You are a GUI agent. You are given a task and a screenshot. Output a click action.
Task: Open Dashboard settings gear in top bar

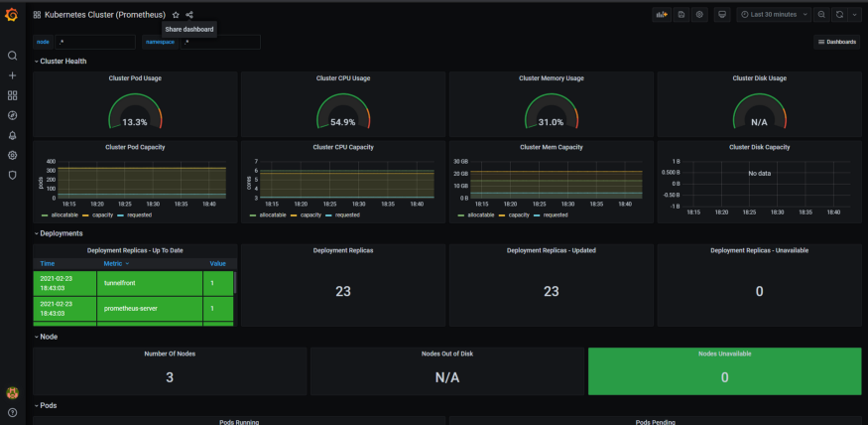click(x=699, y=15)
